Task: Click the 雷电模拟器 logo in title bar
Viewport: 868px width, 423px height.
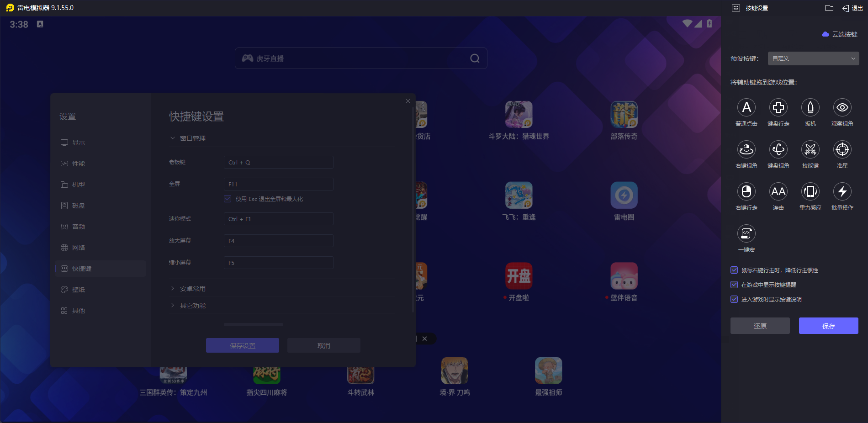Action: [10, 8]
